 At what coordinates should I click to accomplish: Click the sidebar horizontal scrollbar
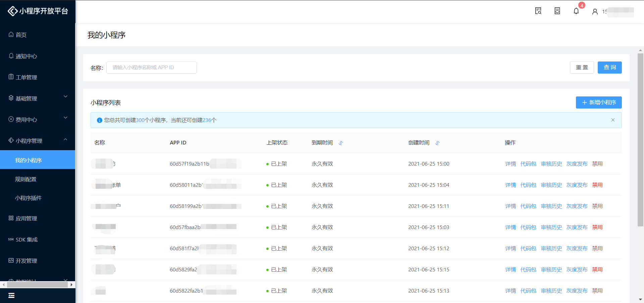37,285
